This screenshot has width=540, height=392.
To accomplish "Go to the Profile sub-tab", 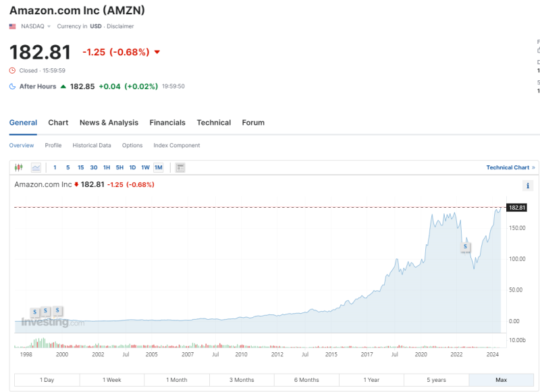I will pos(53,146).
